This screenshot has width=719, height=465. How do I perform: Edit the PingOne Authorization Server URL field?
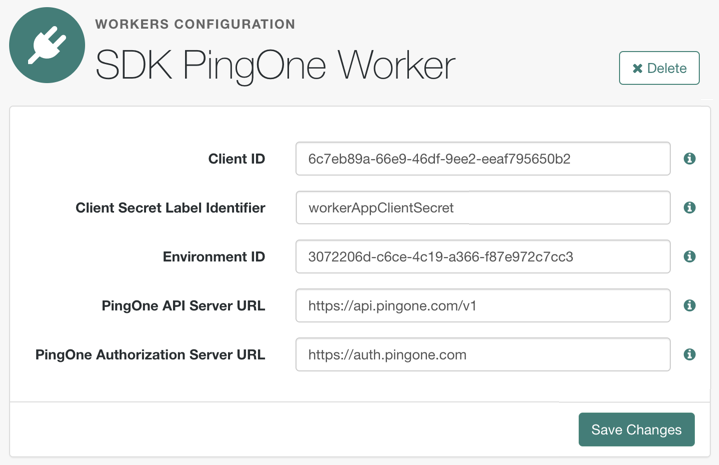point(483,354)
